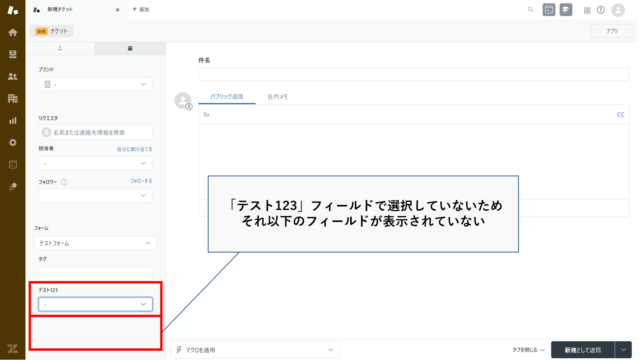Screen dimensions: 640x360
Task: Switch to the ticket-fields panel tab
Action: [x=130, y=48]
